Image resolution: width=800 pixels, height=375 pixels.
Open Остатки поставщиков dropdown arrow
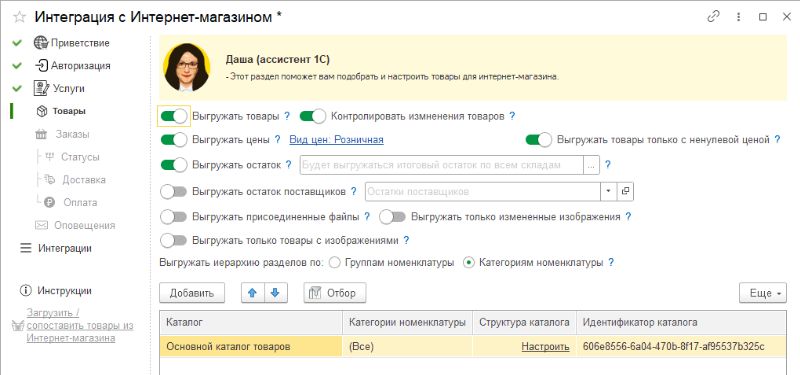coord(608,191)
